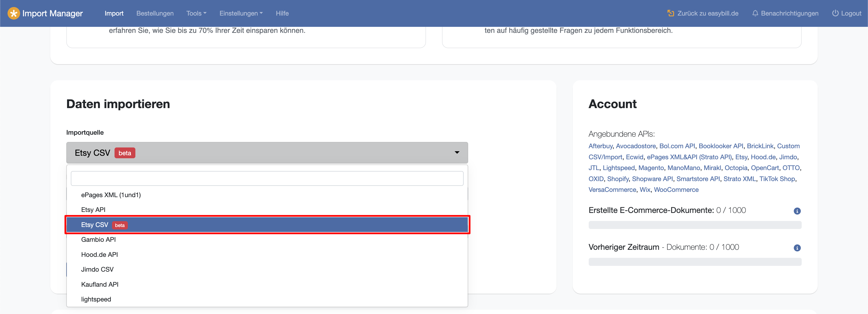Open the OXID API link
The width and height of the screenshot is (868, 314).
tap(596, 179)
